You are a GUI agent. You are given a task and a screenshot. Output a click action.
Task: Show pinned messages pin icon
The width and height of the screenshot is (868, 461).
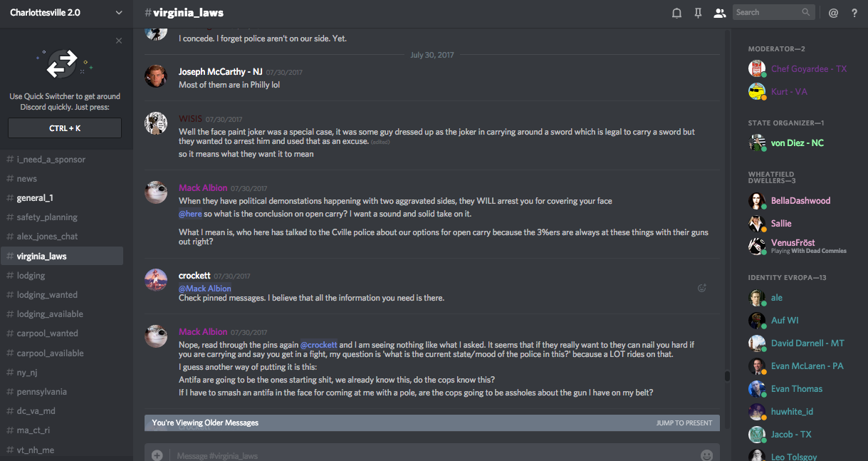pos(698,13)
